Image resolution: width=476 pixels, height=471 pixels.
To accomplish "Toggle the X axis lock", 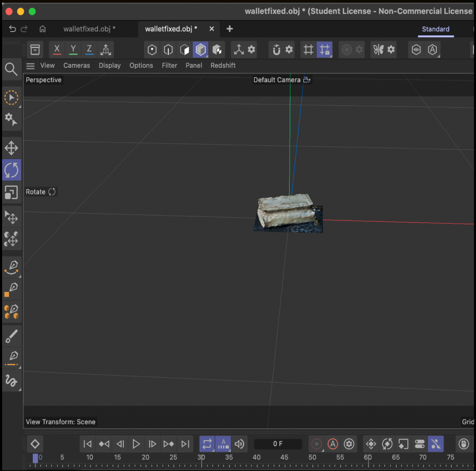I will pos(57,50).
